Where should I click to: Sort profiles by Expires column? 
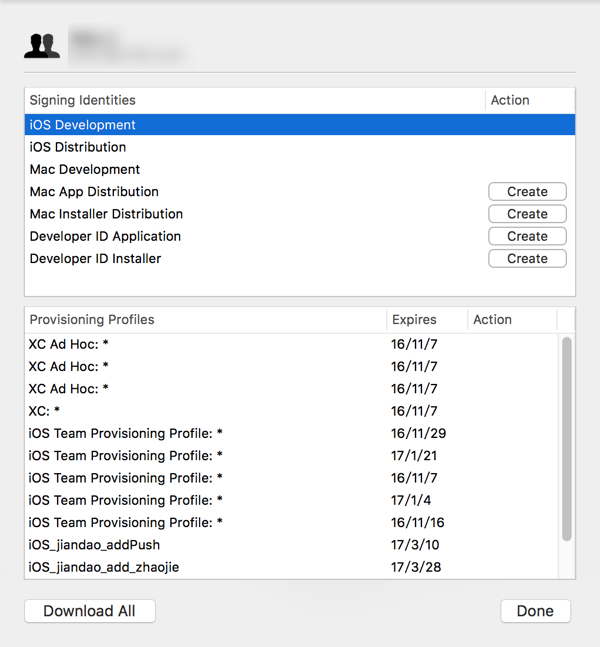[414, 320]
